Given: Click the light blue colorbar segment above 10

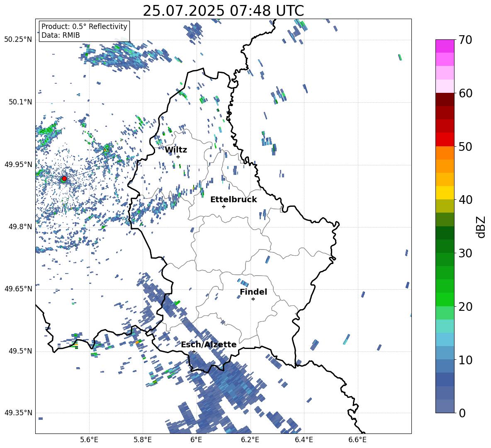Looking at the screenshot, I should tap(445, 353).
